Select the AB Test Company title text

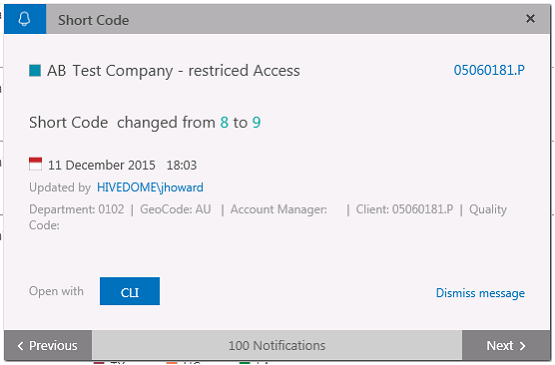[173, 71]
